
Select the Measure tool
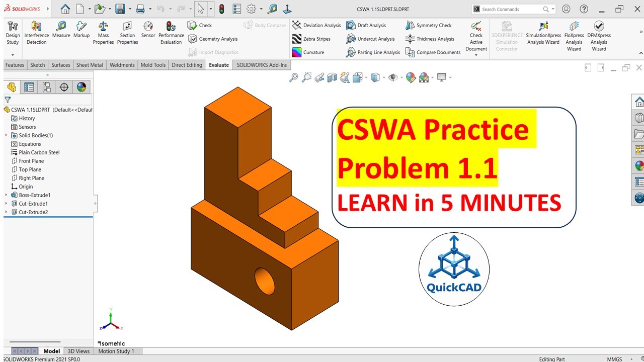point(61,30)
